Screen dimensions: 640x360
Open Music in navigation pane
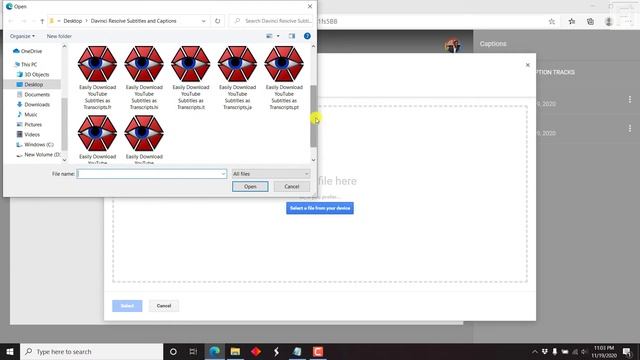tap(31, 114)
